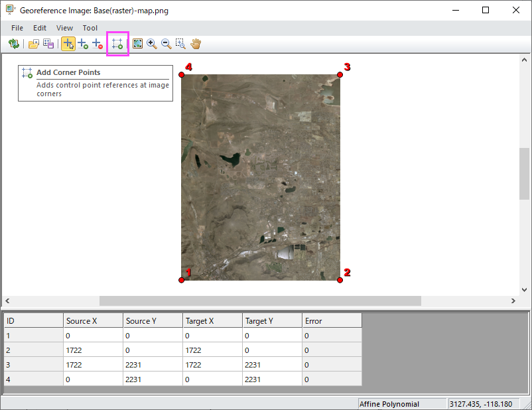Screen dimensions: 532x410
Task: Select control point 4 marker on the image
Action: [182, 75]
